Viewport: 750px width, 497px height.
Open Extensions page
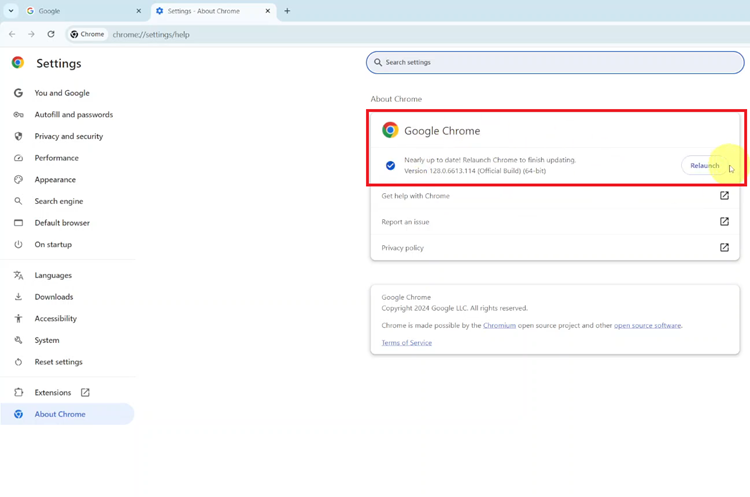53,392
